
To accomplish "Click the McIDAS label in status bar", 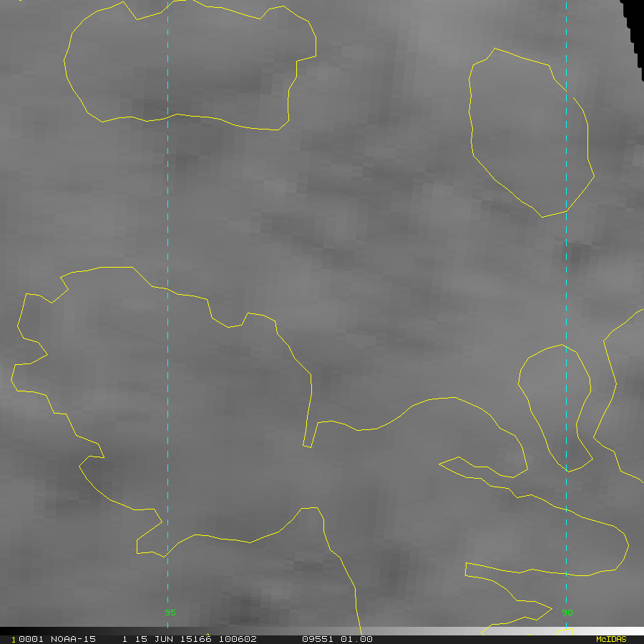I will pyautogui.click(x=610, y=639).
